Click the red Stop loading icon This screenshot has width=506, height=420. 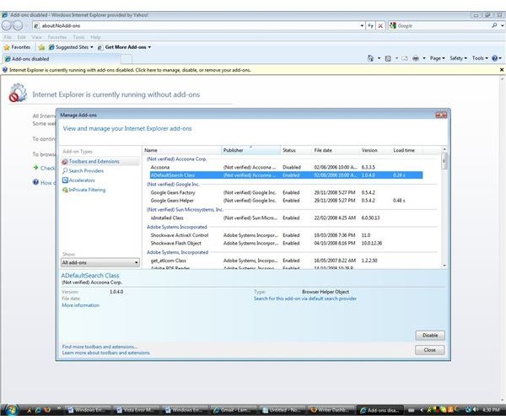click(380, 26)
